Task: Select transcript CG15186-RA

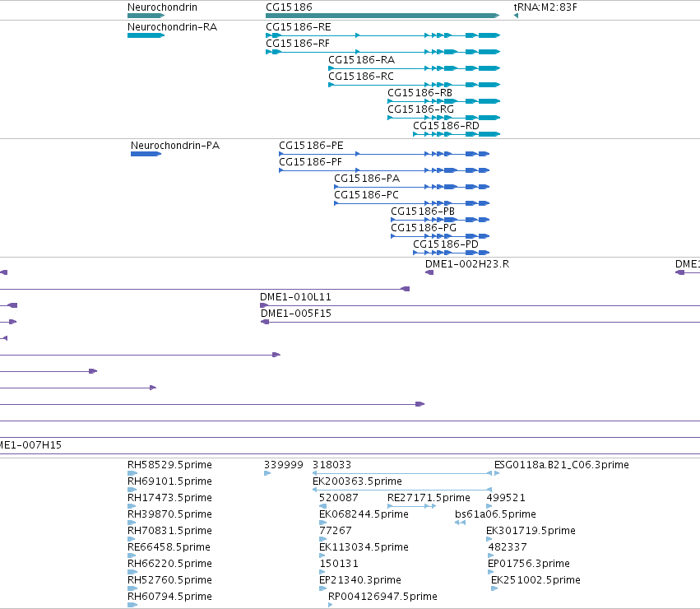Action: coord(362,60)
